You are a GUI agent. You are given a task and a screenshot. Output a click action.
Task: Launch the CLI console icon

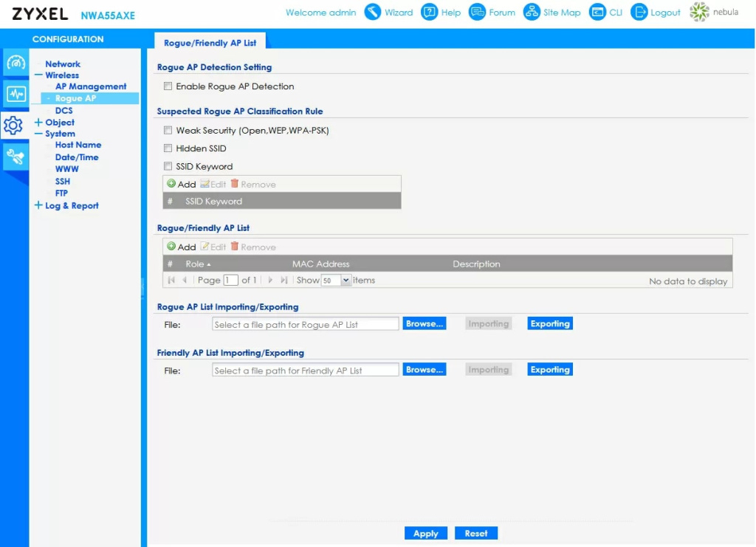(597, 13)
